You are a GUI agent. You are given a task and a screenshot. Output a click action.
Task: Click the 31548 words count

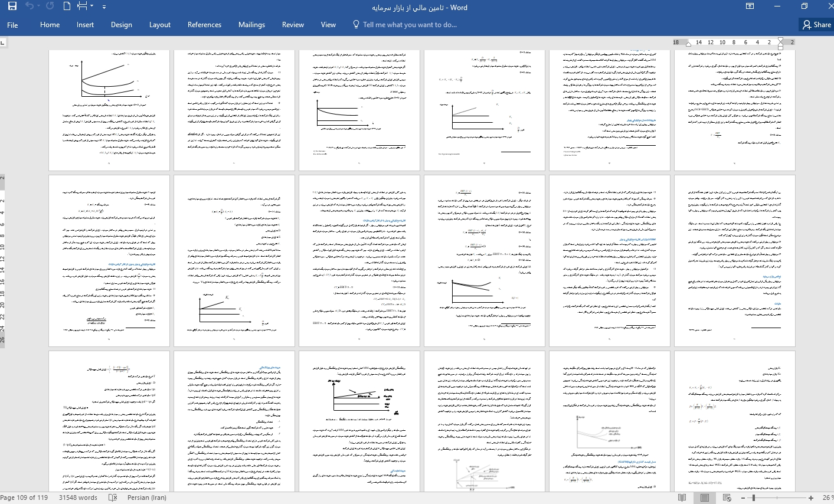[x=78, y=498]
